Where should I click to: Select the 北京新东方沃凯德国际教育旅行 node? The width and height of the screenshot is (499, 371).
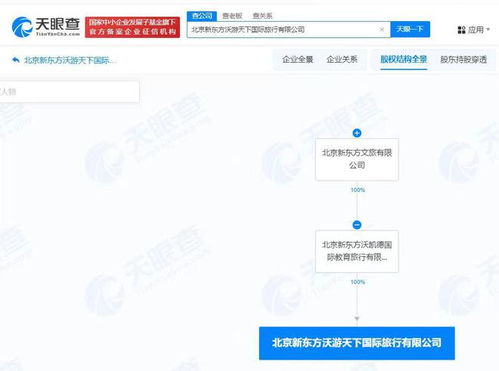coord(357,251)
